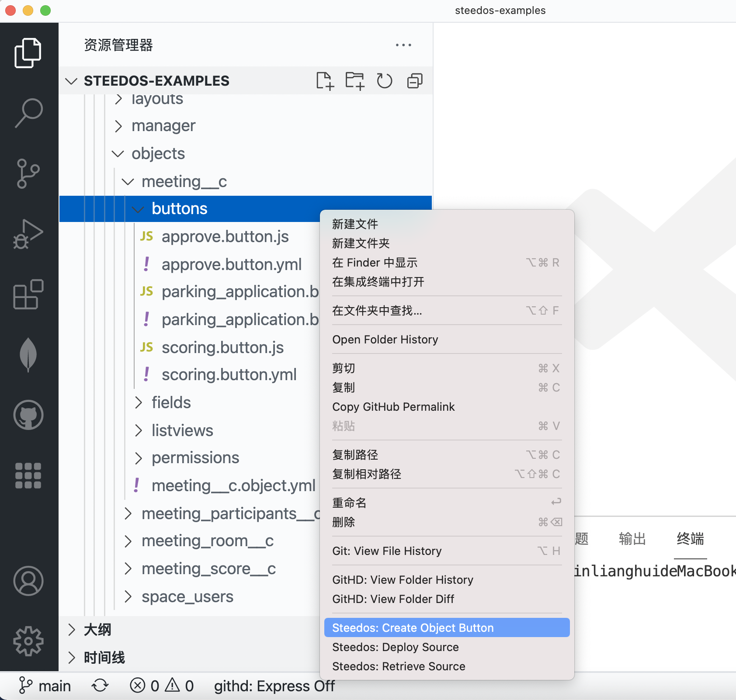Image resolution: width=736 pixels, height=700 pixels.
Task: Select Steedos: Create Object Button
Action: pos(447,628)
